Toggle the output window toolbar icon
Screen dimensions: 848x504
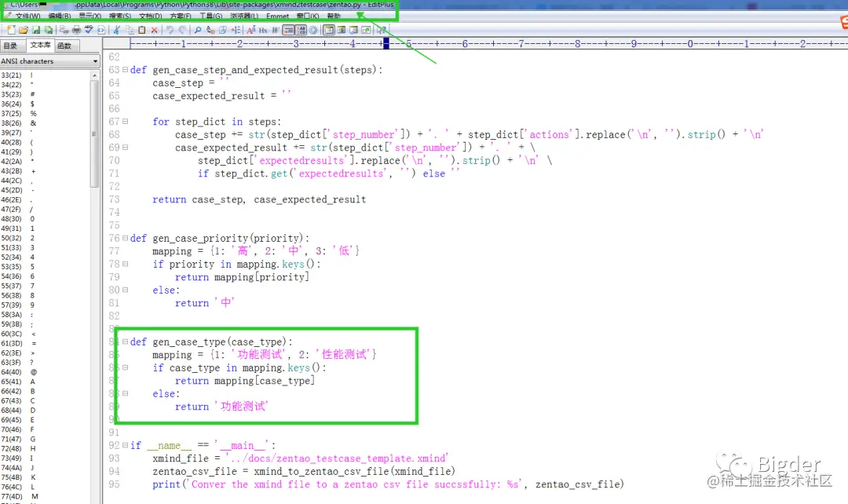[353, 31]
